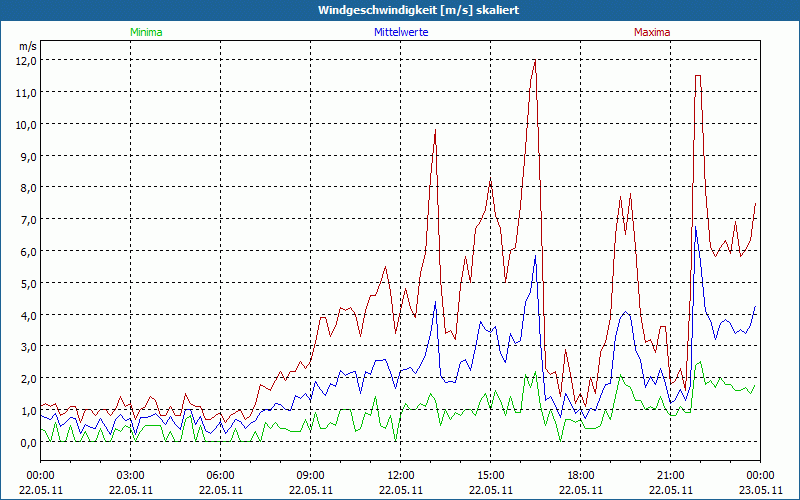The width and height of the screenshot is (800, 500).
Task: Click the '09:00' time axis label
Action: [310, 476]
